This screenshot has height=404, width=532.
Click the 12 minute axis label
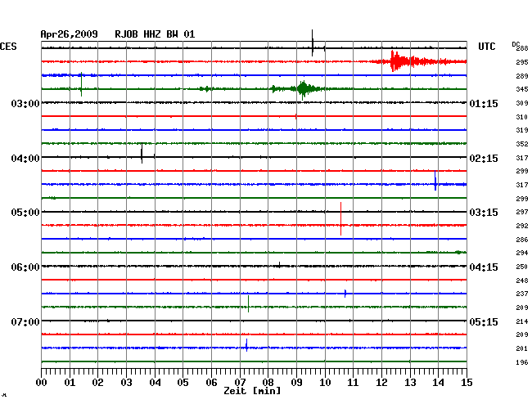tap(381, 383)
